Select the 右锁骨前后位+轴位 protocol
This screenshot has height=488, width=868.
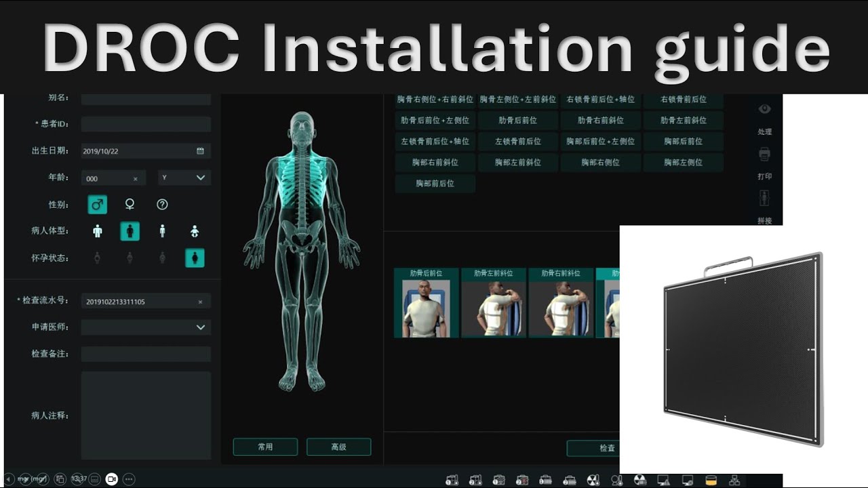(x=601, y=100)
